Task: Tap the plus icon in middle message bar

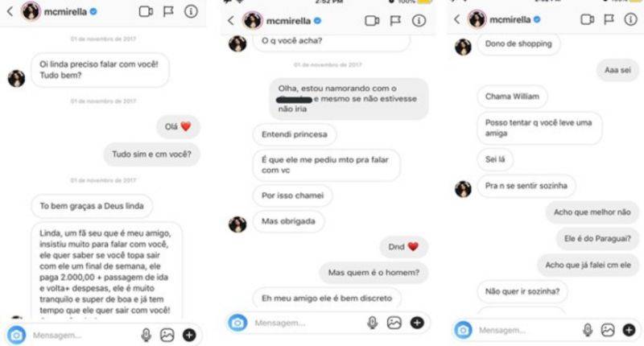Action: [x=417, y=323]
